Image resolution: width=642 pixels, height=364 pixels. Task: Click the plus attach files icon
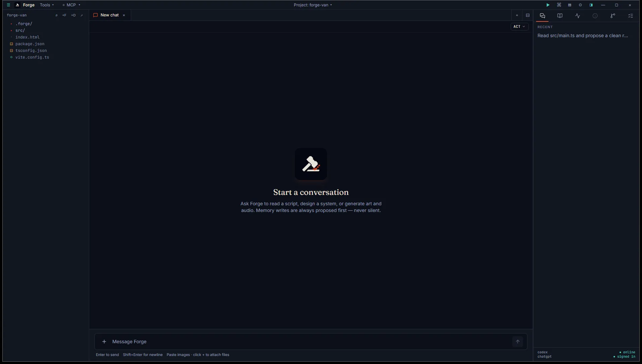click(x=104, y=342)
